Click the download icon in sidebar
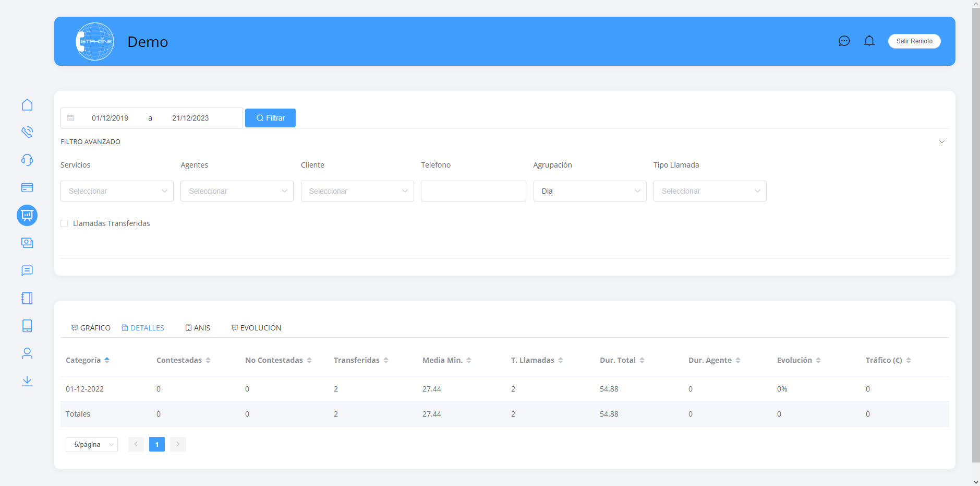The image size is (980, 486). (27, 381)
